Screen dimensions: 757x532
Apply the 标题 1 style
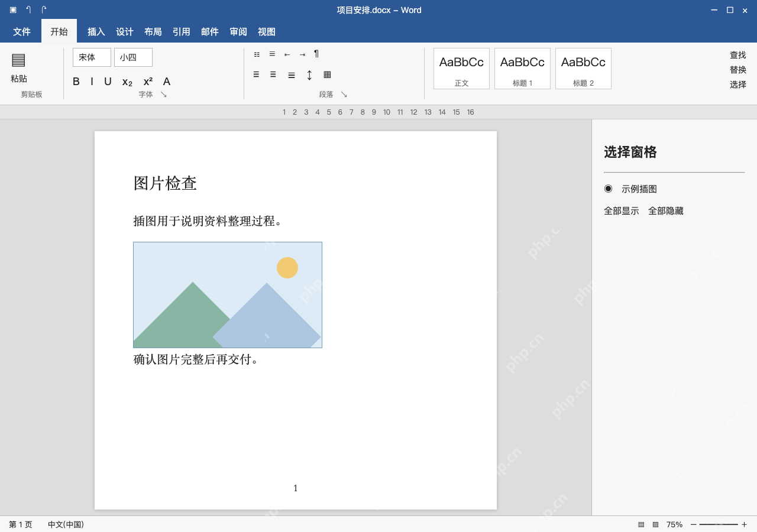click(x=522, y=69)
